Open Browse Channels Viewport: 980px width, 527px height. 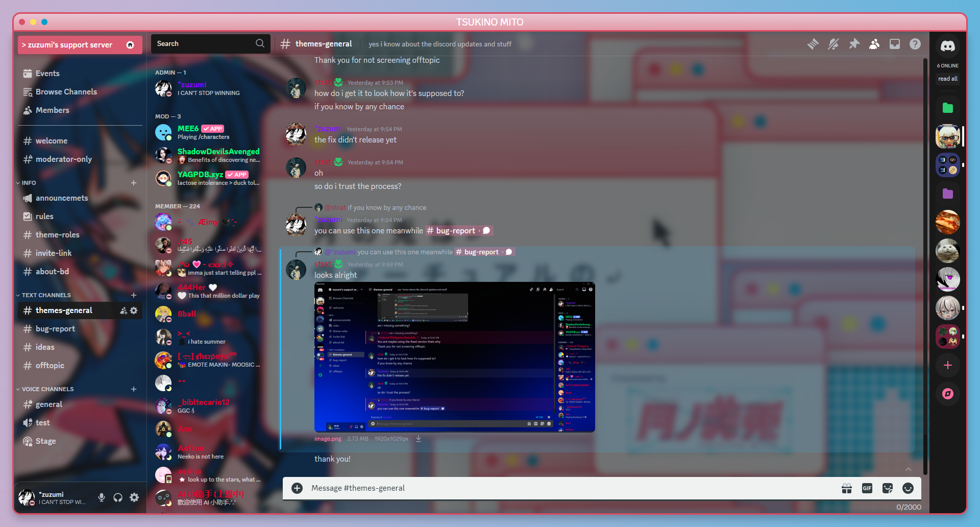80,92
